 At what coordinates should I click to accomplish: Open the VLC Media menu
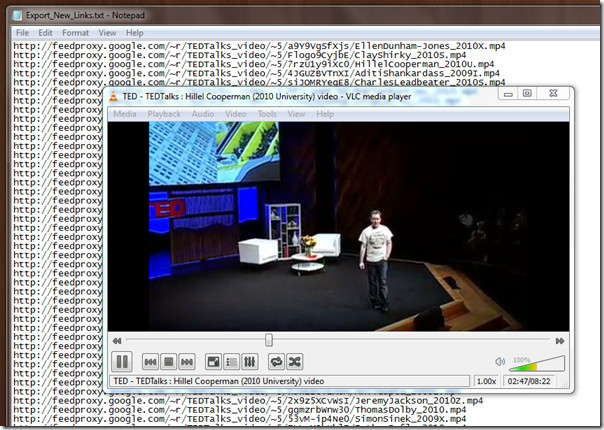(125, 114)
